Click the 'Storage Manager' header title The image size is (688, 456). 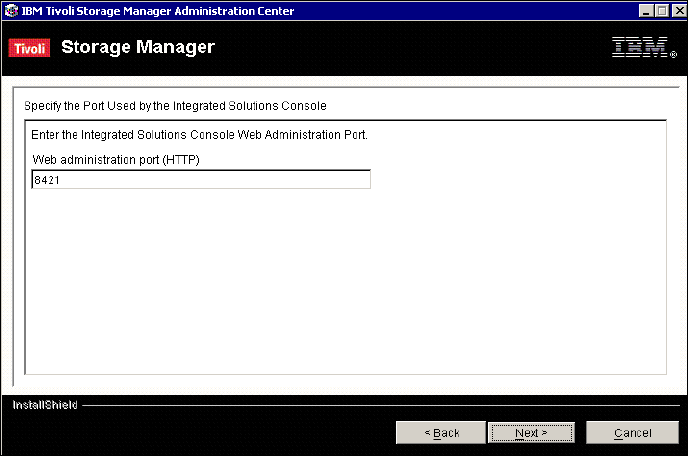coord(138,47)
